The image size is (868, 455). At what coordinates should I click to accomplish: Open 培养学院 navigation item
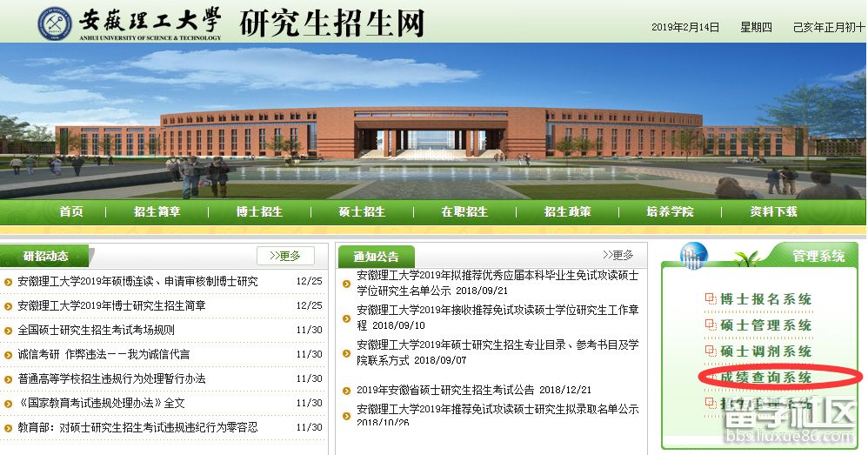click(x=670, y=211)
